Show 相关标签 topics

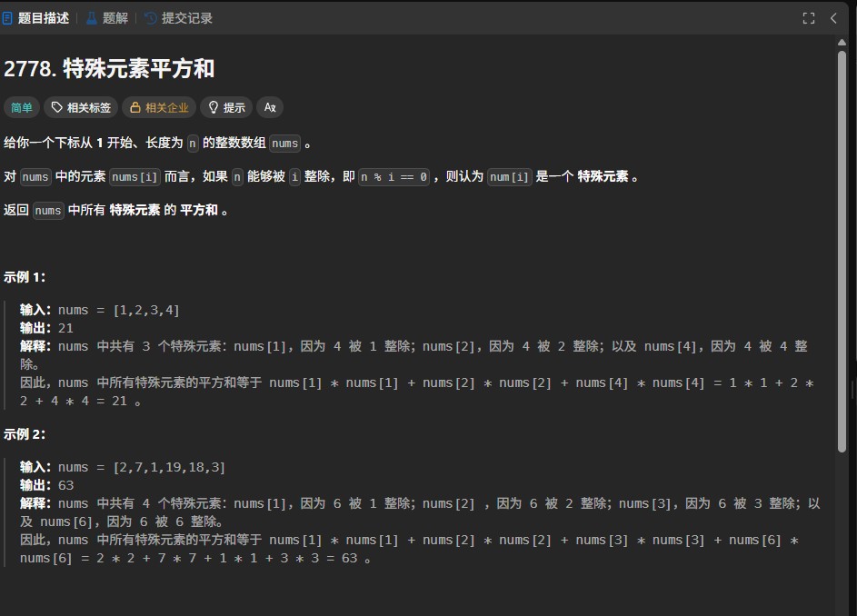(x=81, y=108)
